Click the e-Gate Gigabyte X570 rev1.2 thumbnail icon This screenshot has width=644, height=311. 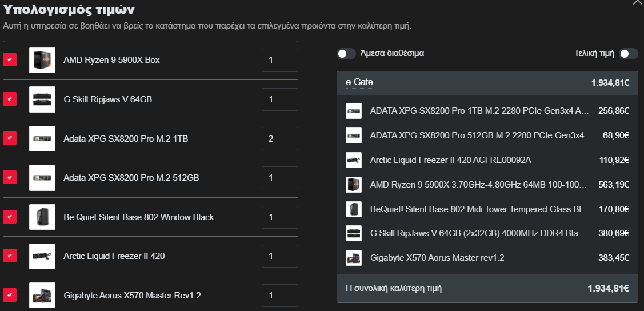(354, 258)
